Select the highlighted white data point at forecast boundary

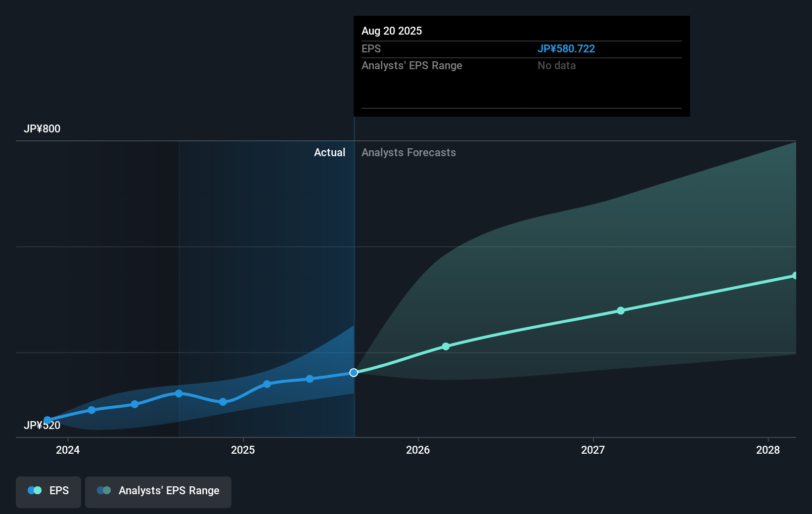click(354, 373)
